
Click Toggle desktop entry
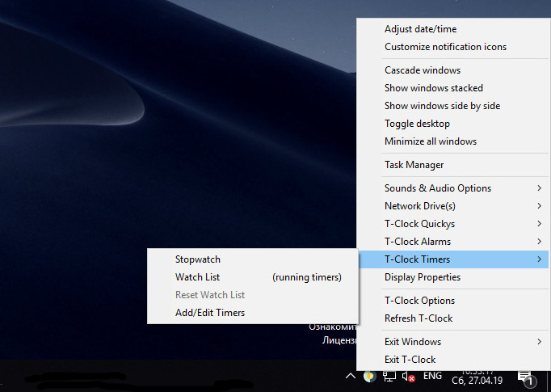tap(452, 124)
